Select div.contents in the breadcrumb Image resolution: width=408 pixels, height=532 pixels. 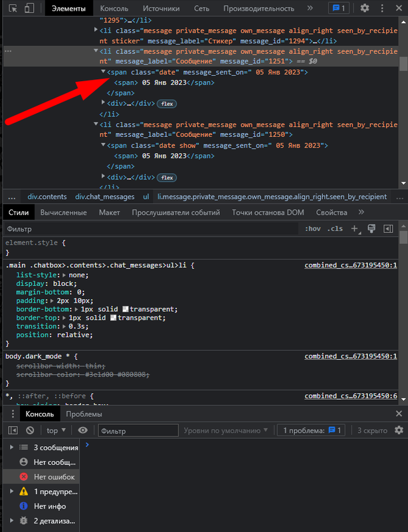pos(47,197)
